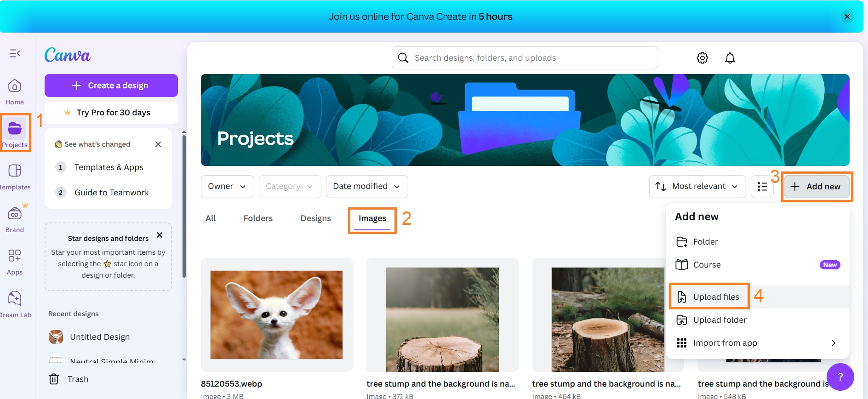Screen dimensions: 868x399
Task: Expand the Category filter dropdown
Action: coord(290,187)
